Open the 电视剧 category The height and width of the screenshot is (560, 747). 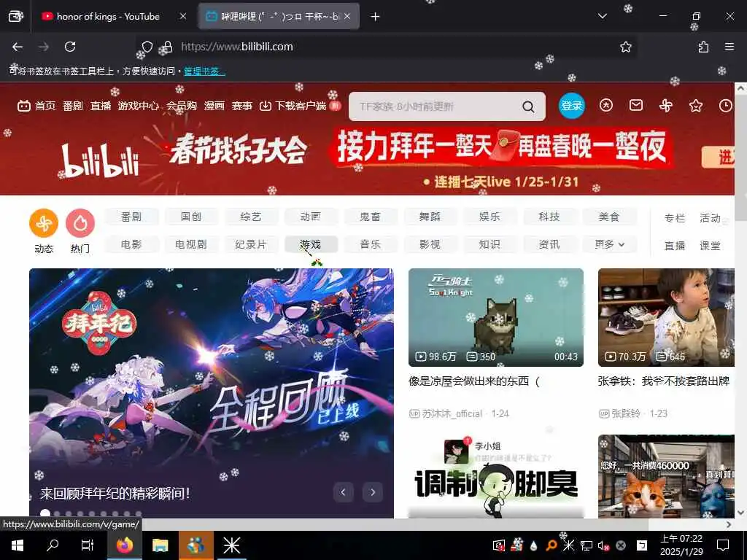[191, 244]
